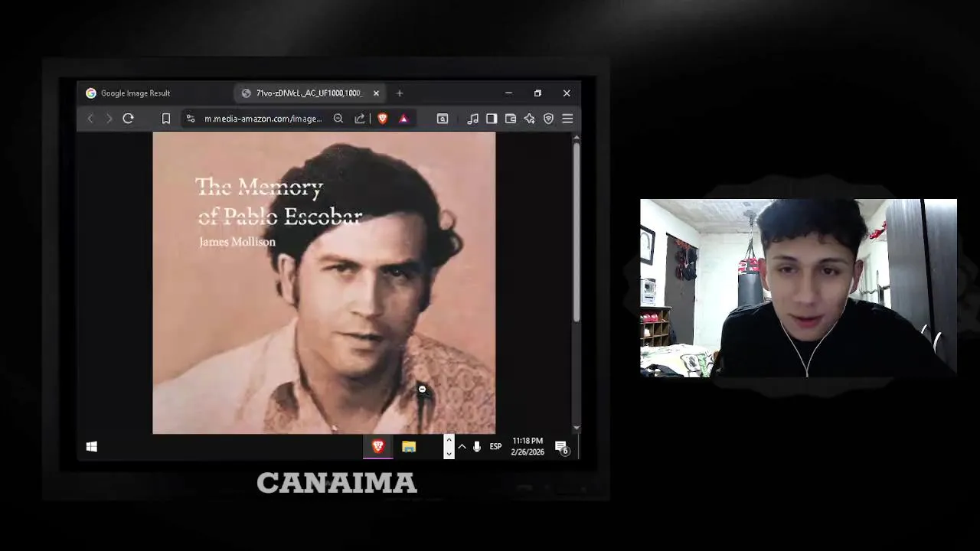The width and height of the screenshot is (980, 551).
Task: Open Brave Rewards triangle icon
Action: point(403,119)
